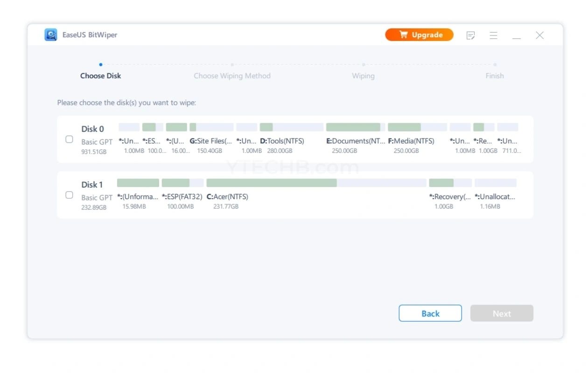
Task: Select the 711.0 unallocated partition on Disk 0
Action: pyautogui.click(x=508, y=138)
